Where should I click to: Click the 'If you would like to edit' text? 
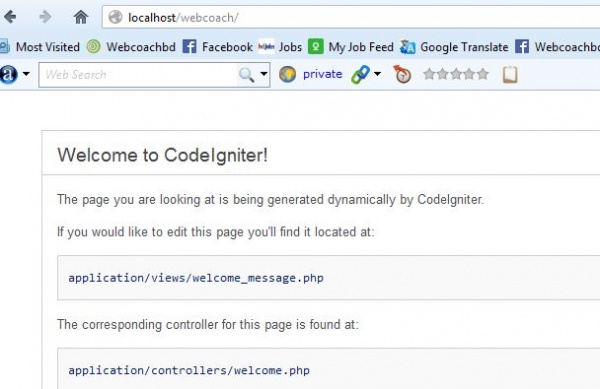pos(215,232)
